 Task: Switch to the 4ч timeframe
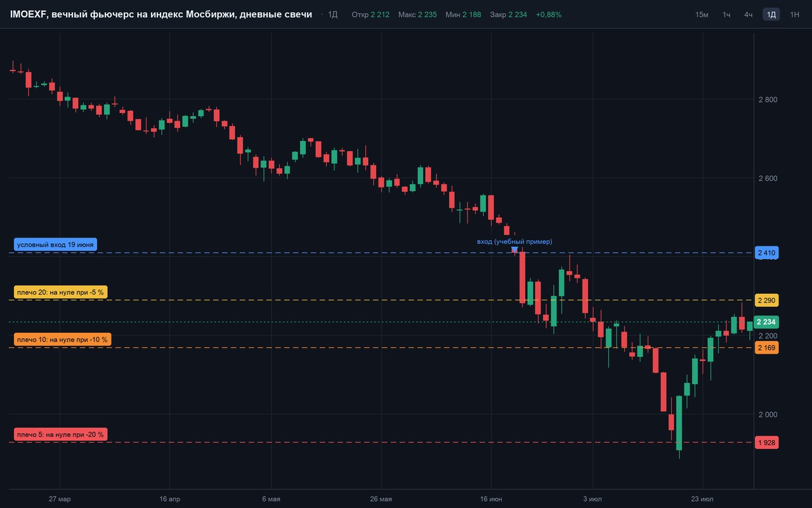[749, 15]
